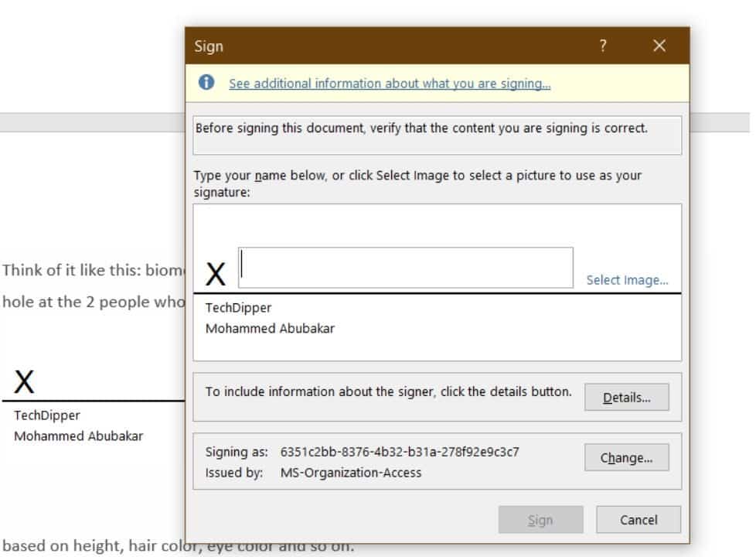Click TechDipper text under the document signature line
Viewport: 756px width, 557px height.
click(47, 415)
